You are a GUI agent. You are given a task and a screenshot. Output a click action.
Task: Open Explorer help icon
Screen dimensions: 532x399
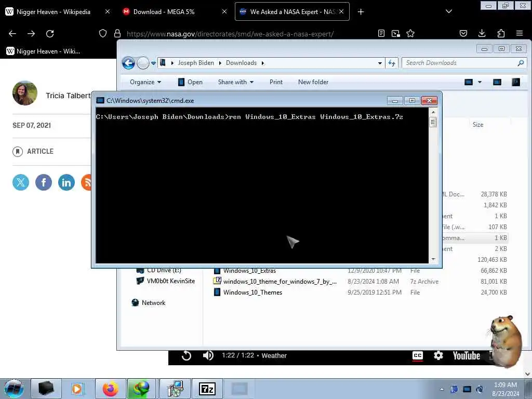tap(516, 82)
